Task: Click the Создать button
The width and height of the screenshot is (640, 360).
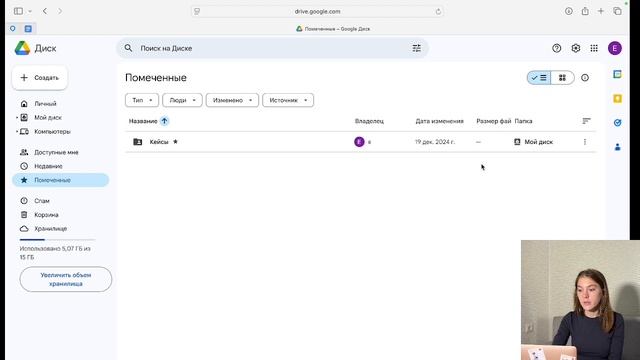Action: pyautogui.click(x=40, y=78)
